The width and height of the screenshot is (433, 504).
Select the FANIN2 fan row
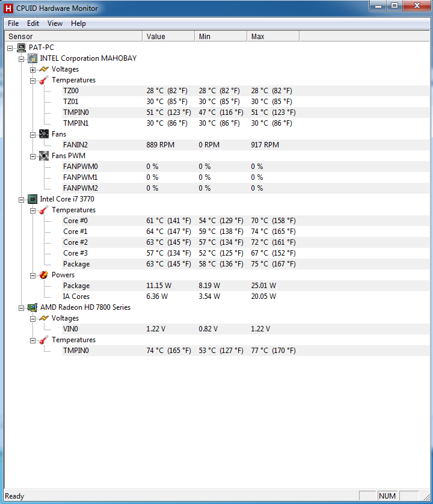(x=245, y=145)
